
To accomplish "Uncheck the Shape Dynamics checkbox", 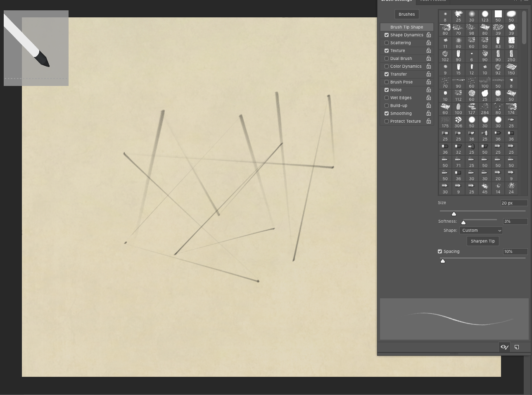I will (x=387, y=35).
